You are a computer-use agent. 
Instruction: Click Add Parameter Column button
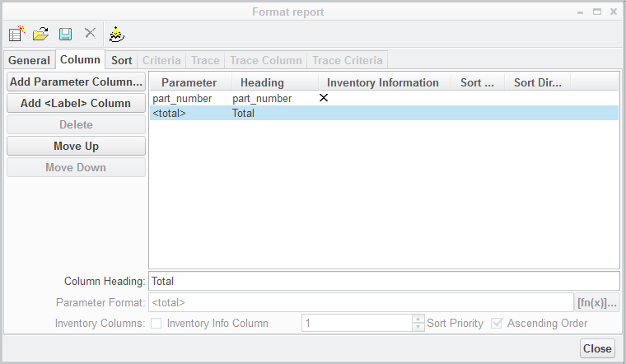coord(76,82)
